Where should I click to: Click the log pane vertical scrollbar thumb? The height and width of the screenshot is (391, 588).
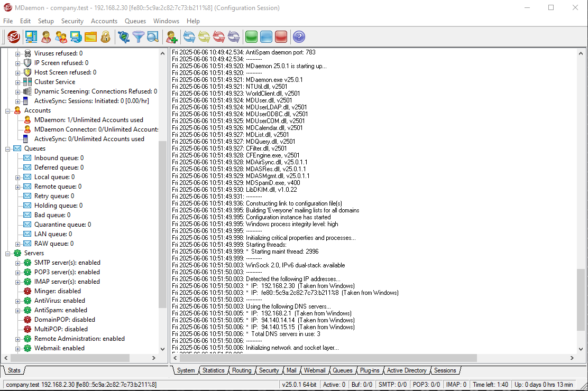point(581,300)
